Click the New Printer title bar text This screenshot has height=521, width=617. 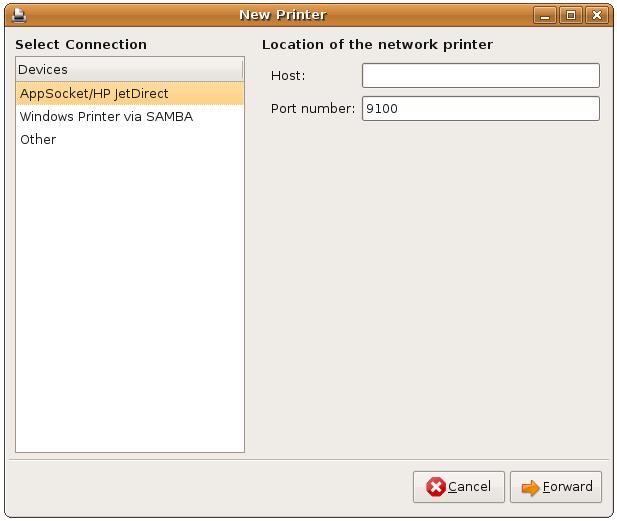(282, 15)
